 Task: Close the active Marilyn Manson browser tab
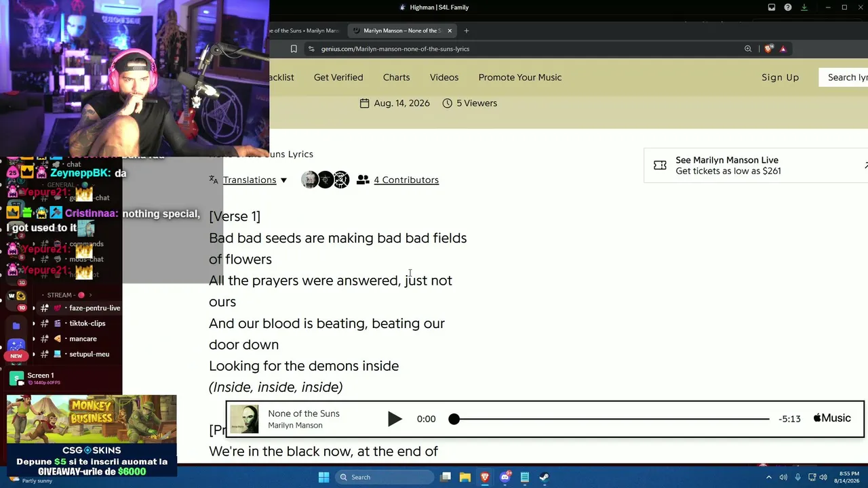pos(449,30)
